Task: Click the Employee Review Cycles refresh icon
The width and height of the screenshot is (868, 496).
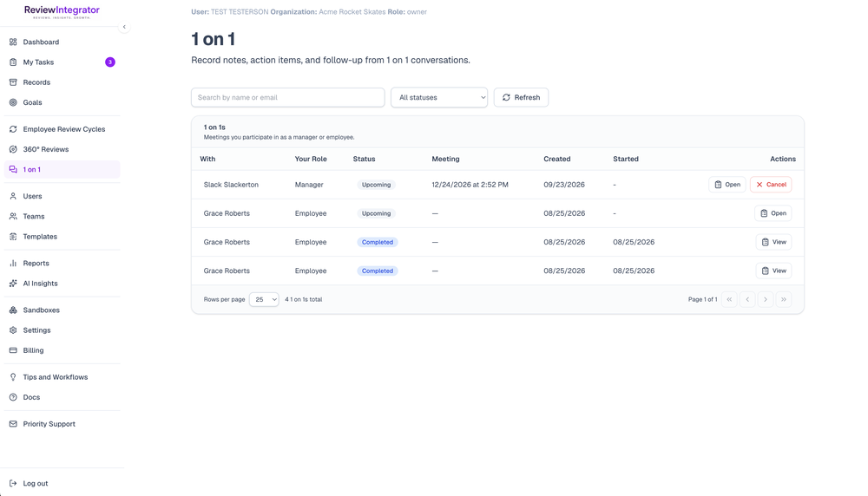Action: [13, 129]
